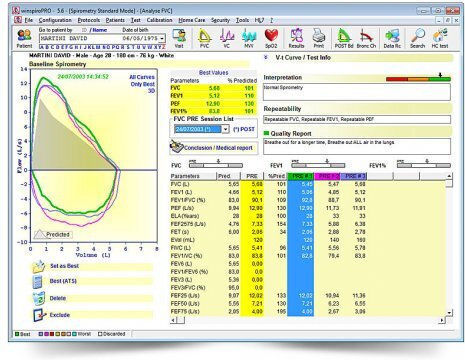The width and height of the screenshot is (465, 360).
Task: Click the Parameters column header
Action: point(193,176)
